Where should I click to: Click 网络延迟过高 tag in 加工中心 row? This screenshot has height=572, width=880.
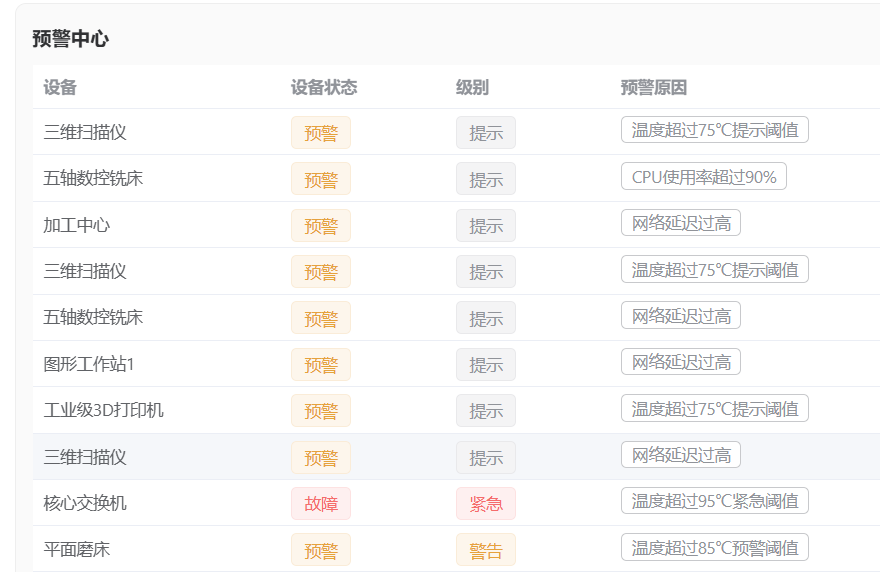click(x=681, y=223)
